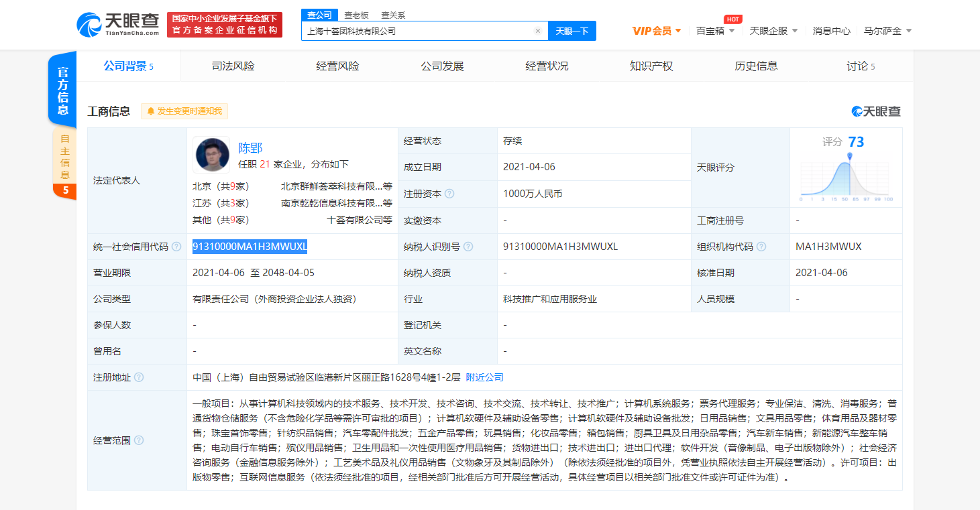Click help icon next to 注册地址

[x=139, y=377]
